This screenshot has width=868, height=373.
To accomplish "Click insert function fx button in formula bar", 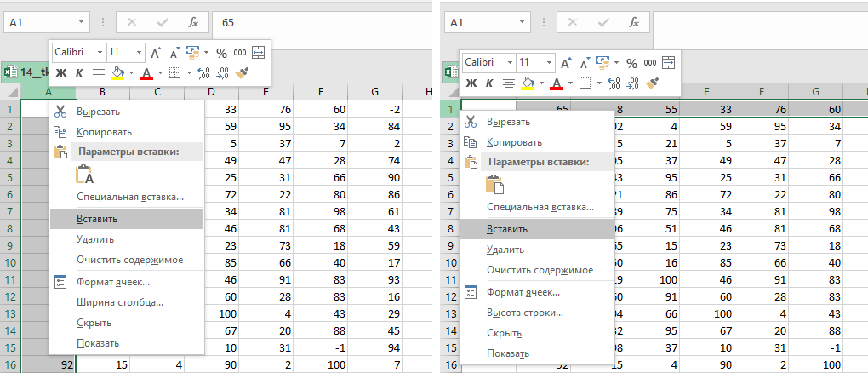I will coord(193,23).
